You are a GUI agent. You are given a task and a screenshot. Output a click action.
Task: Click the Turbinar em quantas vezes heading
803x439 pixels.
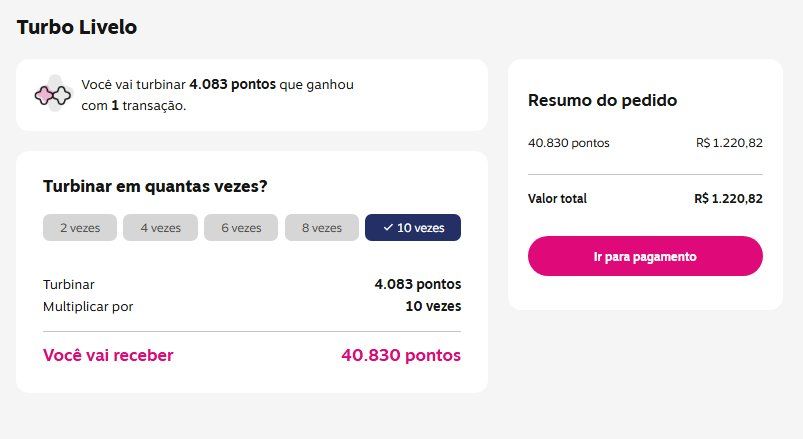click(155, 186)
